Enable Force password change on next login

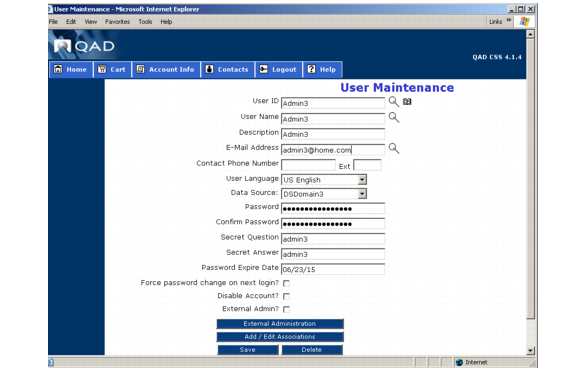click(x=286, y=284)
